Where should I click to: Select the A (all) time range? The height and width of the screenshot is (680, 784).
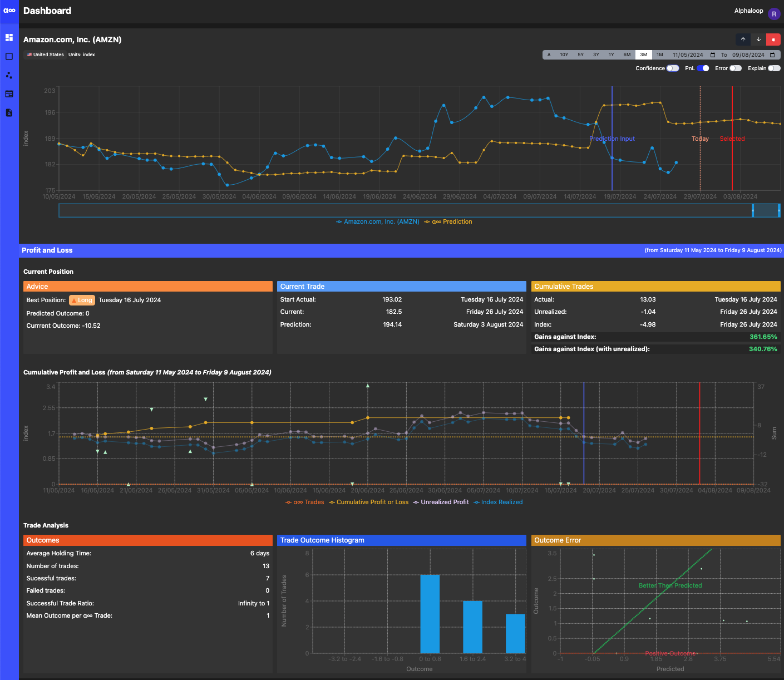[x=549, y=55]
